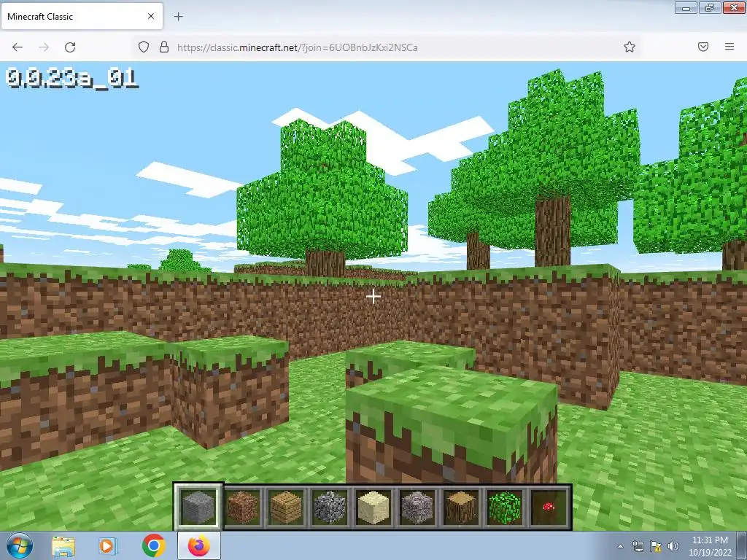
Task: Select the gravel block in hotbar
Action: coord(417,507)
